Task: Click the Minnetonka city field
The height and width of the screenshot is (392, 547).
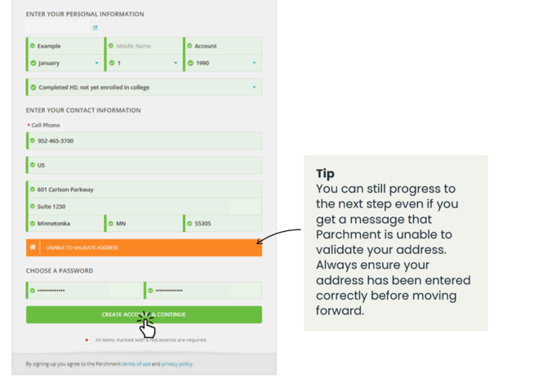Action: 64,224
